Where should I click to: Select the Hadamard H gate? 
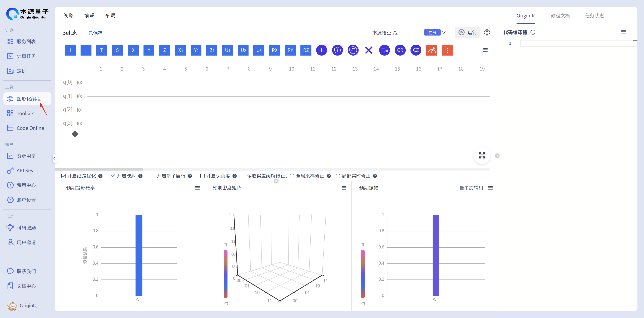click(86, 50)
